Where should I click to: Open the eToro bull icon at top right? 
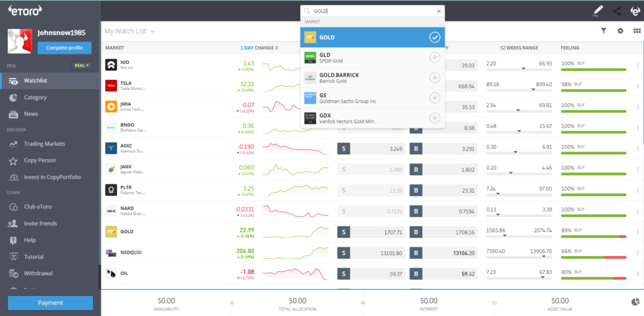coord(635,11)
